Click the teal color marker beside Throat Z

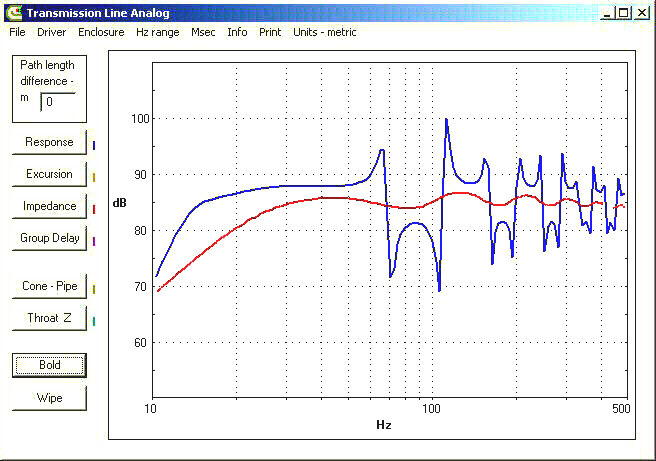(x=94, y=321)
